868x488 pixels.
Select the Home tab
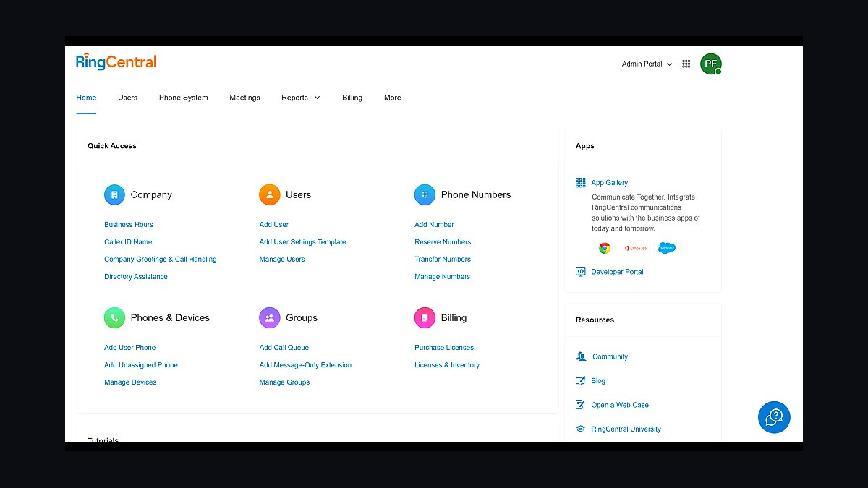tap(86, 98)
